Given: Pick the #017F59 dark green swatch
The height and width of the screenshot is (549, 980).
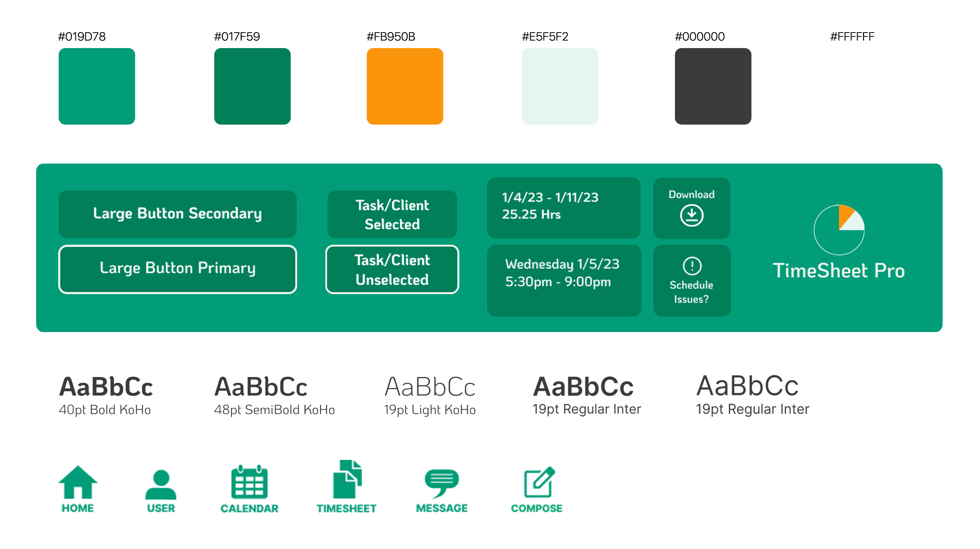Looking at the screenshot, I should (253, 86).
